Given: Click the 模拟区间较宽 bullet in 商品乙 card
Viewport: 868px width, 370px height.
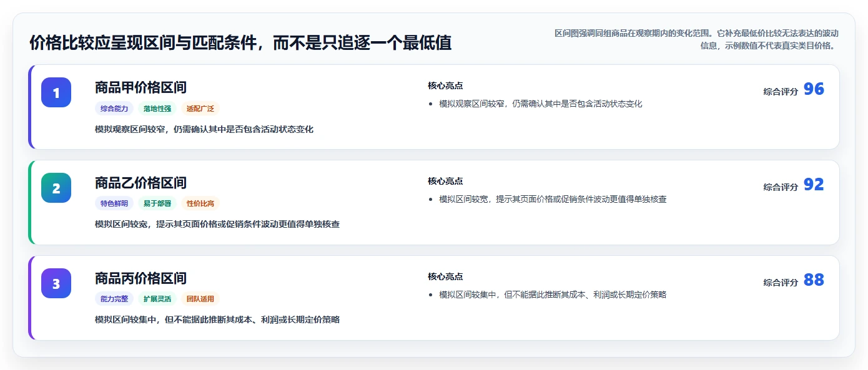Looking at the screenshot, I should click(x=553, y=200).
